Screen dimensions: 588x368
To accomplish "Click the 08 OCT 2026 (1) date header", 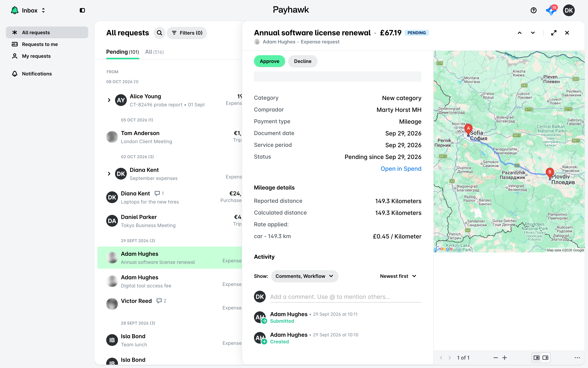I will [x=122, y=82].
